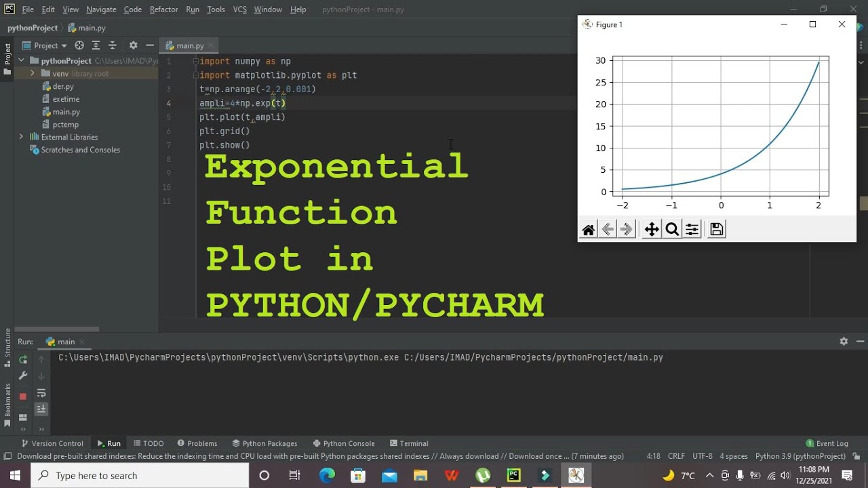Open the Terminal tool window

click(x=408, y=443)
